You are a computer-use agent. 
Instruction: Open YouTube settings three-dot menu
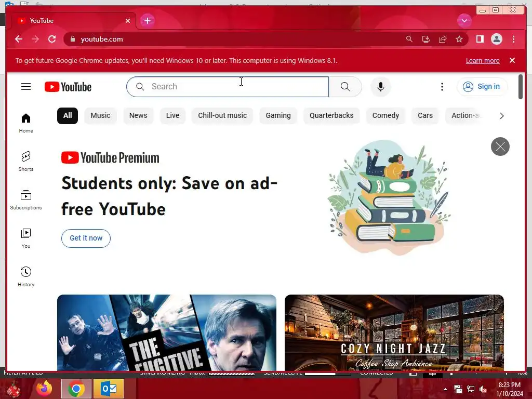point(442,87)
